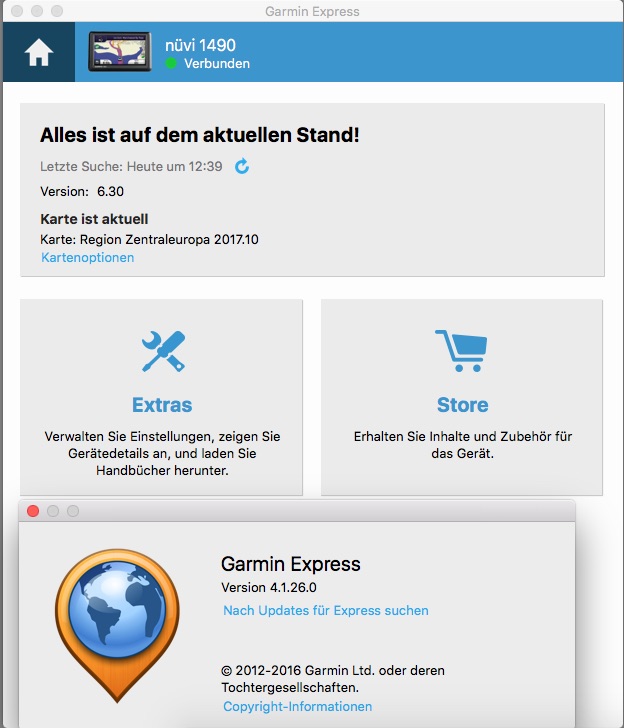The image size is (624, 728).
Task: Select the nüvi 1490 device name
Action: (x=200, y=45)
